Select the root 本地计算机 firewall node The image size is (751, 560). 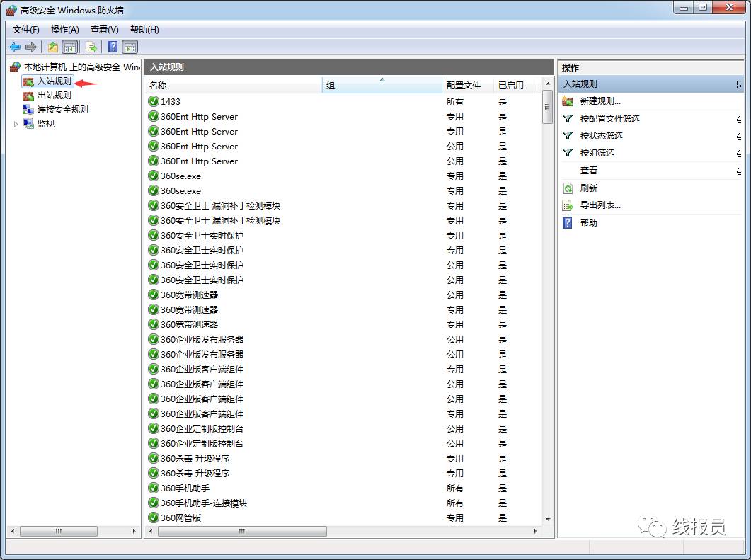(x=82, y=67)
